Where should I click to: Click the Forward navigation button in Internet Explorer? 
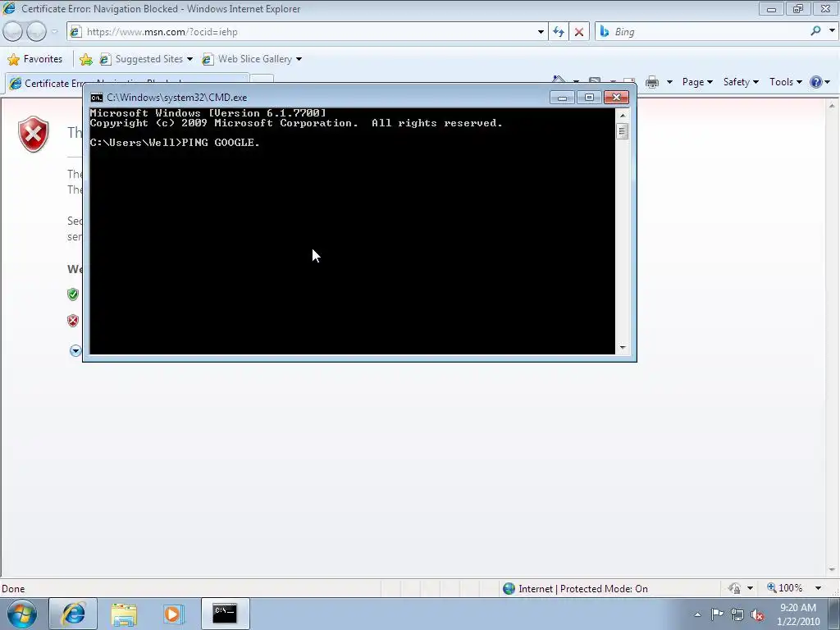coord(36,32)
